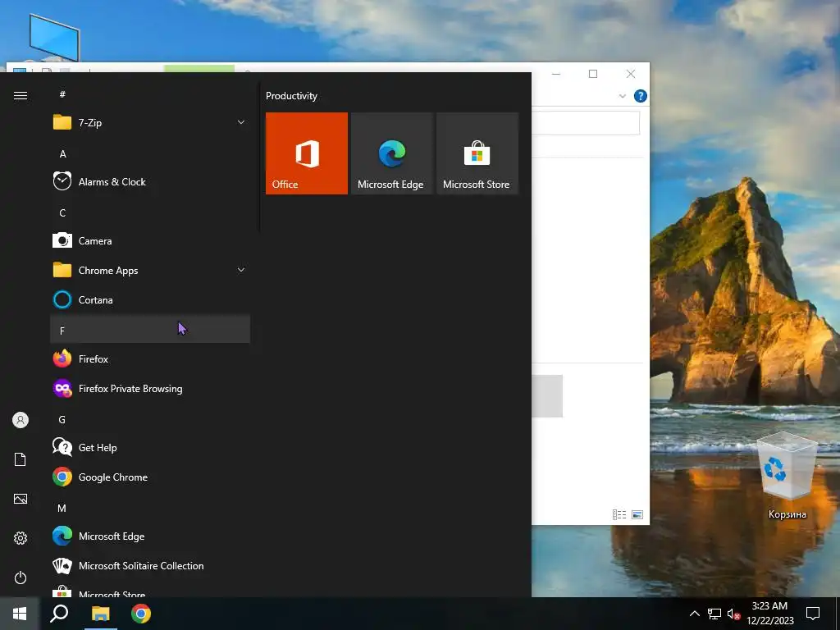840x630 pixels.
Task: Click the network icon in system tray
Action: point(714,614)
